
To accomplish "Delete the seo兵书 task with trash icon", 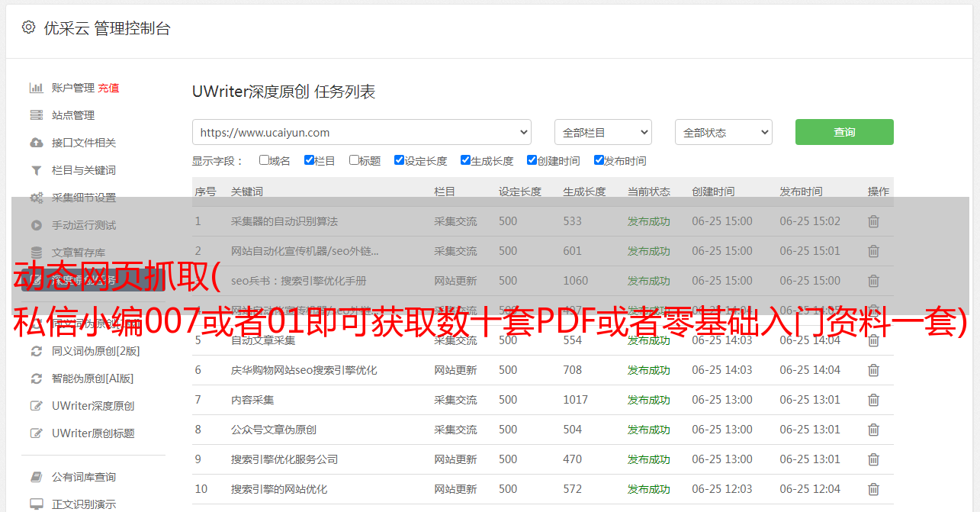I will [x=873, y=281].
